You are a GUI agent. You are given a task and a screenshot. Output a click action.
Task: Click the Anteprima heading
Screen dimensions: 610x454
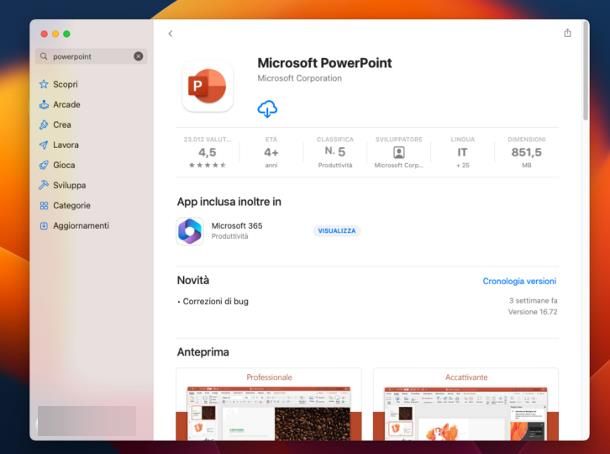click(x=203, y=352)
